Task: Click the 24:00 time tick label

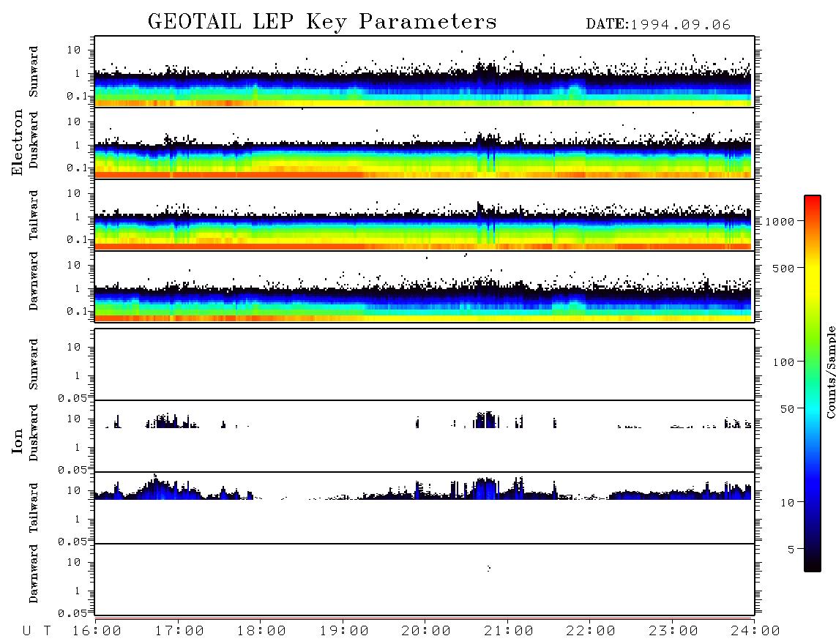Action: pyautogui.click(x=755, y=632)
